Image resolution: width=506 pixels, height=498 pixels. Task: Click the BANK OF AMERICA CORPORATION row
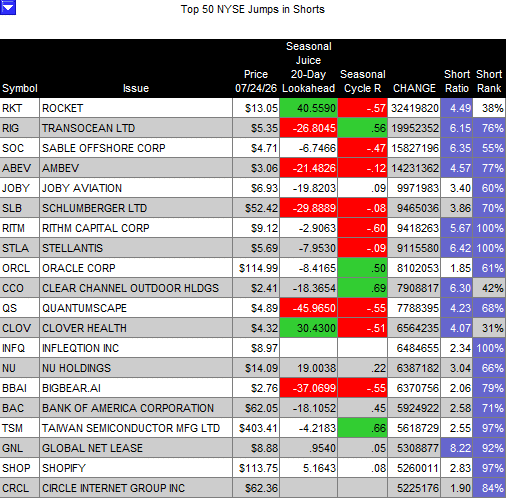[253, 408]
